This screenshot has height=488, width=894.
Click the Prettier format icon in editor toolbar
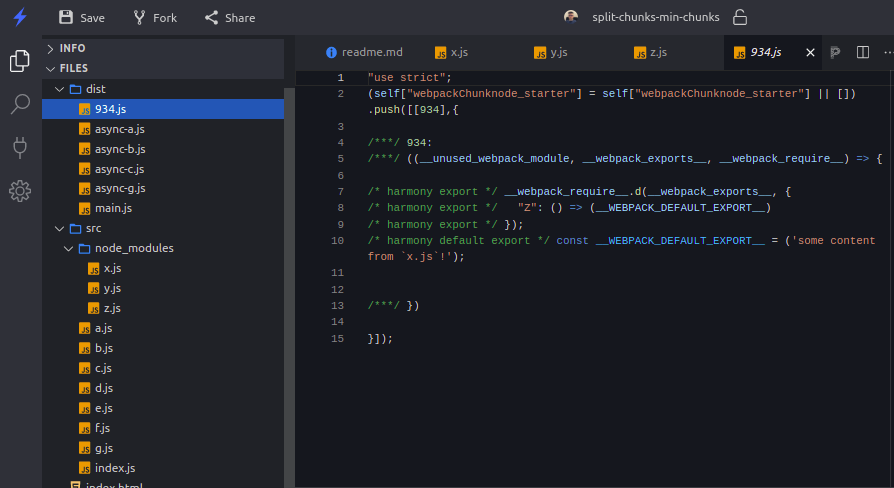pyautogui.click(x=835, y=53)
